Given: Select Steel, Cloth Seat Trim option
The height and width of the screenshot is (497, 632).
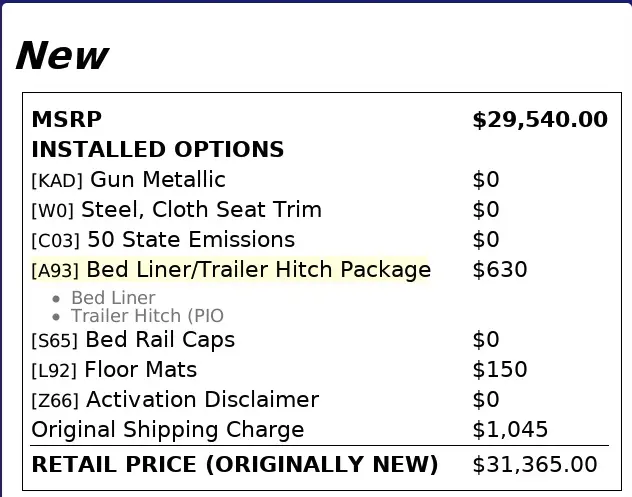Looking at the screenshot, I should click(x=201, y=210).
